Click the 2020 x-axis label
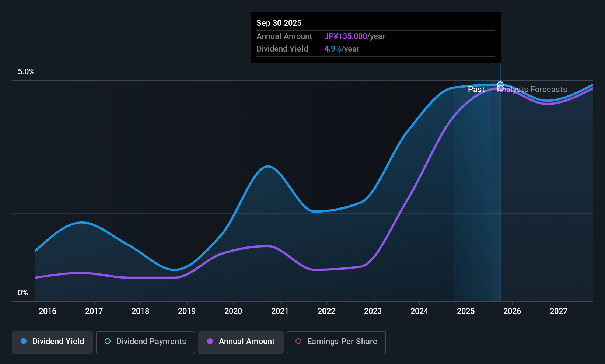 233,311
